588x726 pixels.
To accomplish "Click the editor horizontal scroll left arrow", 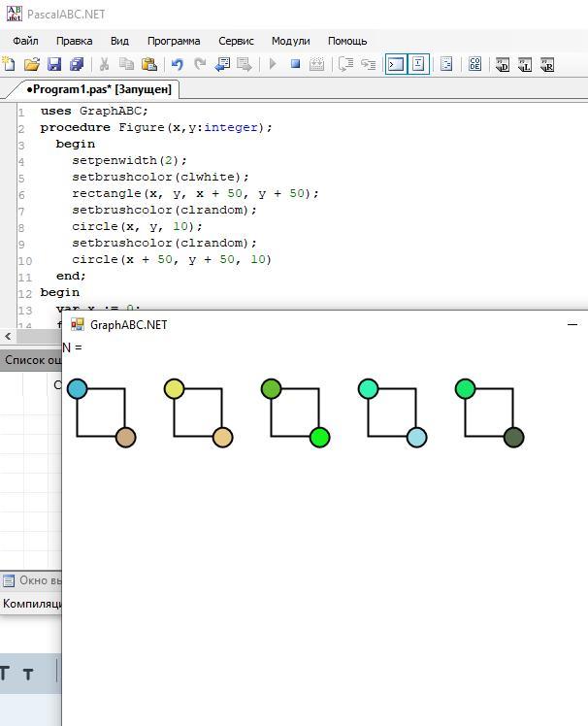I will tap(8, 337).
